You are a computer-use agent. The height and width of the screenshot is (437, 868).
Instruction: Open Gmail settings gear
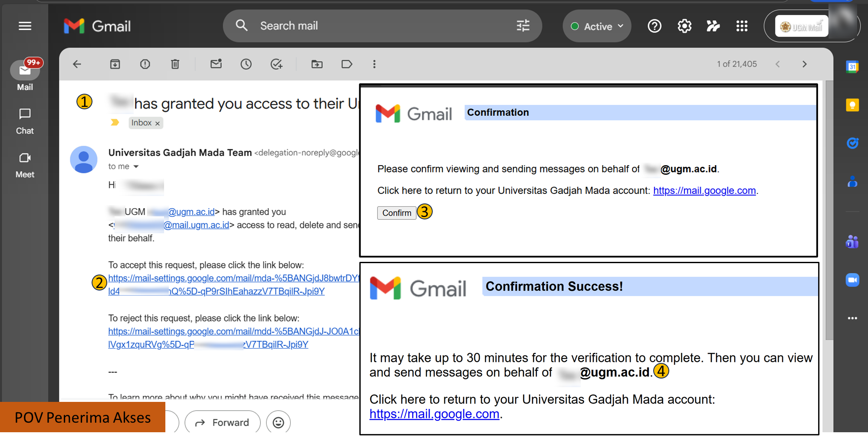click(684, 26)
